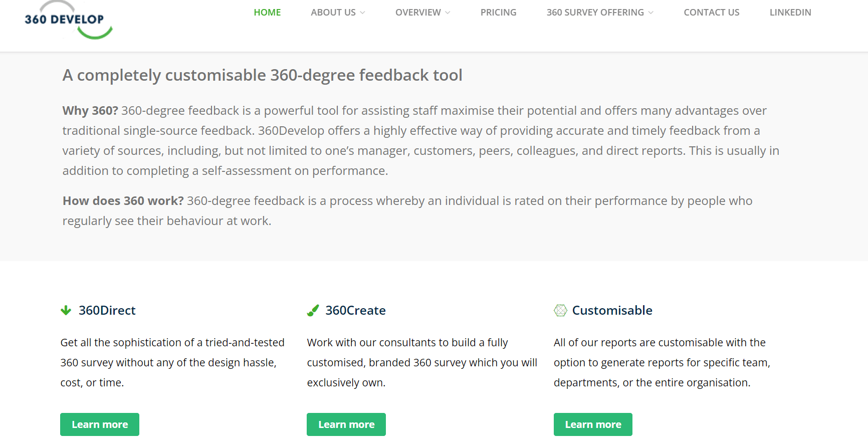Expand the About Us dropdown chevron

(363, 13)
